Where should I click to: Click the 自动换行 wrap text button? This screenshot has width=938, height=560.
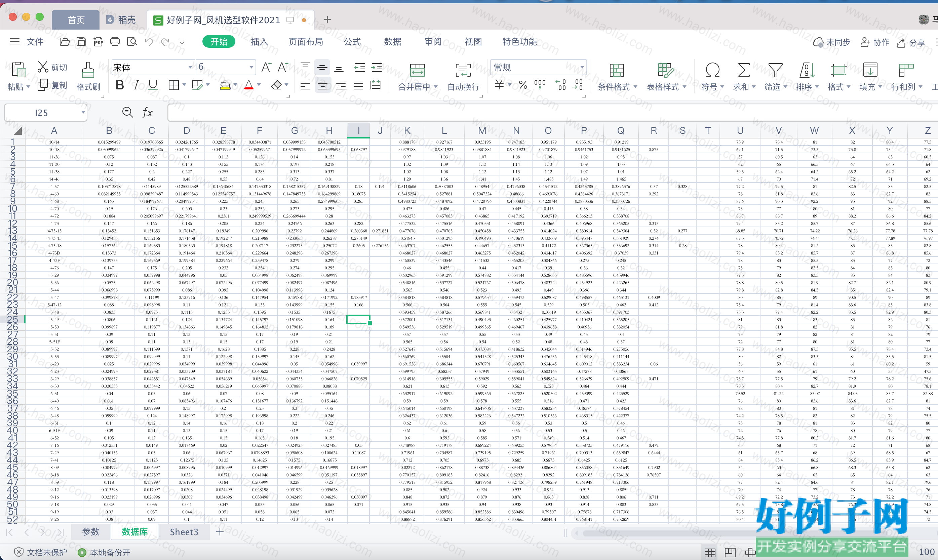463,77
